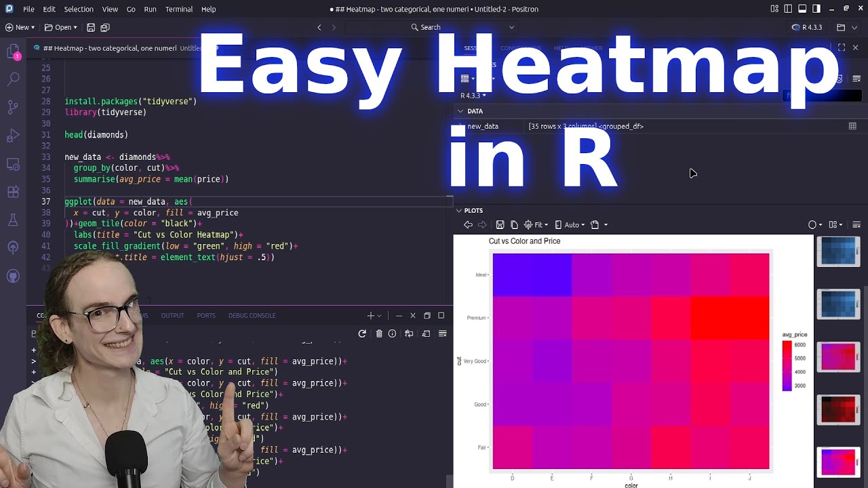Screen dimensions: 868x488
Task: Open Remote Explorer icon in activity bar
Action: click(13, 164)
